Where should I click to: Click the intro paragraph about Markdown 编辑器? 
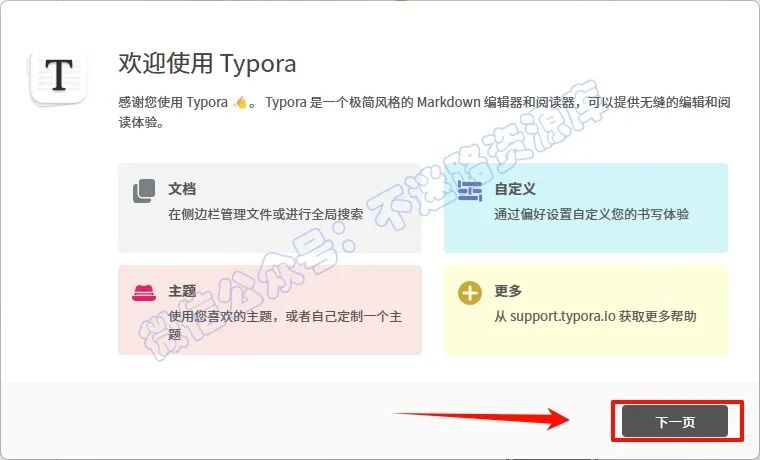click(424, 112)
